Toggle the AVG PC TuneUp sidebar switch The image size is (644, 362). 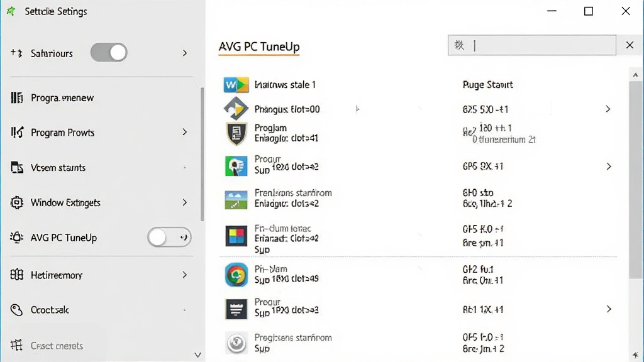point(169,237)
